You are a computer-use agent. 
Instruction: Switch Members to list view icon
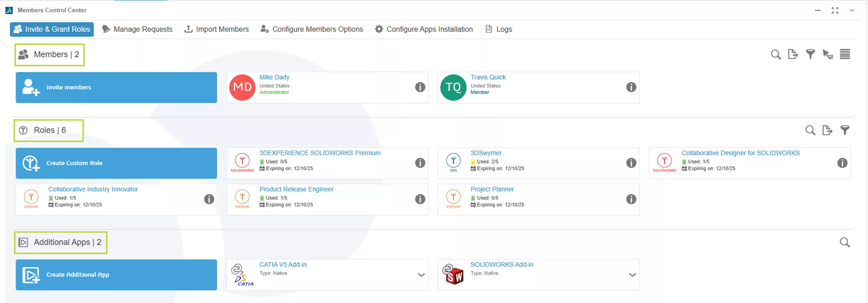[845, 54]
